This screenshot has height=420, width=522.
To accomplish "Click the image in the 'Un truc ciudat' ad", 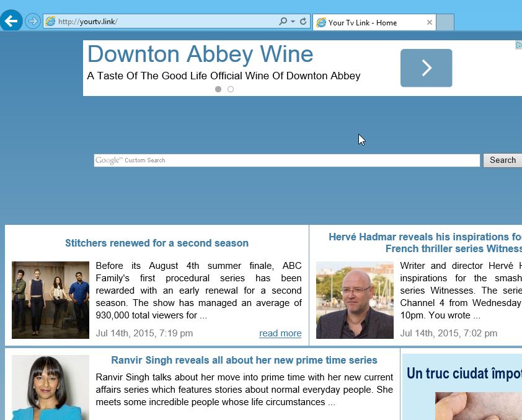I will pos(479,406).
